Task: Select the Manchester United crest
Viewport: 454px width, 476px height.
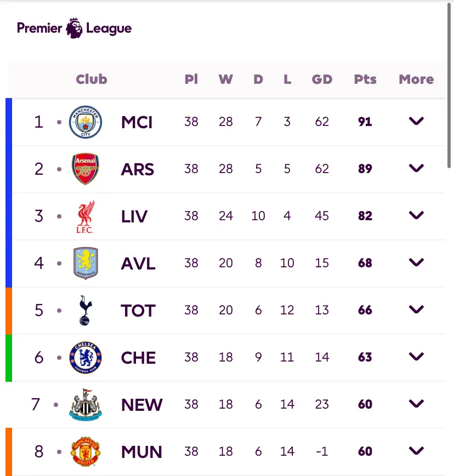Action: coord(86,451)
